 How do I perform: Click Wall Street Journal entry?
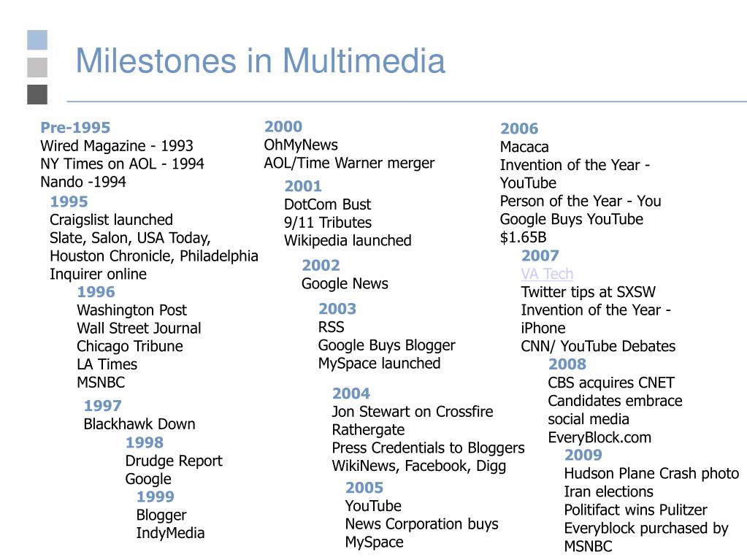pyautogui.click(x=139, y=328)
